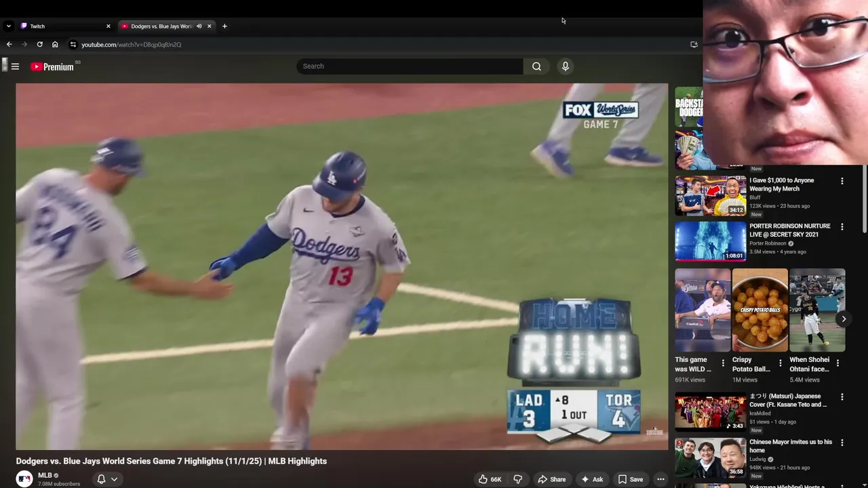
Task: Open the Bluff $1,000 merch video thumbnail
Action: coord(710,196)
